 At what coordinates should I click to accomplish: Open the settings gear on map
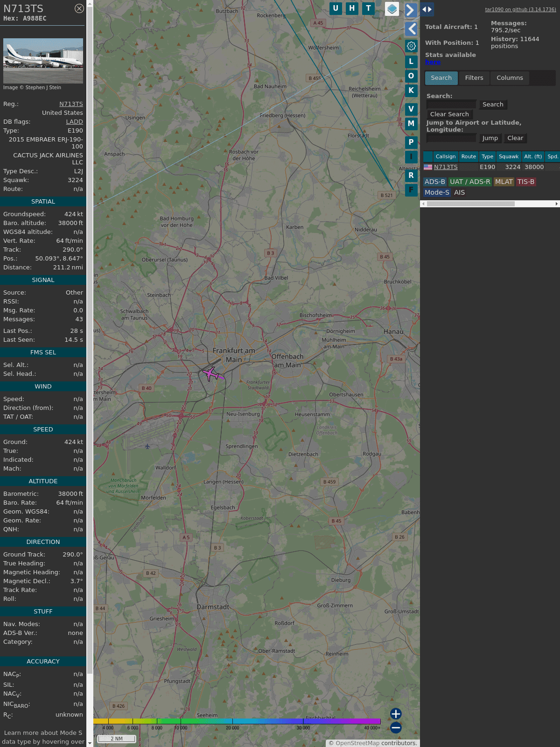click(x=411, y=46)
